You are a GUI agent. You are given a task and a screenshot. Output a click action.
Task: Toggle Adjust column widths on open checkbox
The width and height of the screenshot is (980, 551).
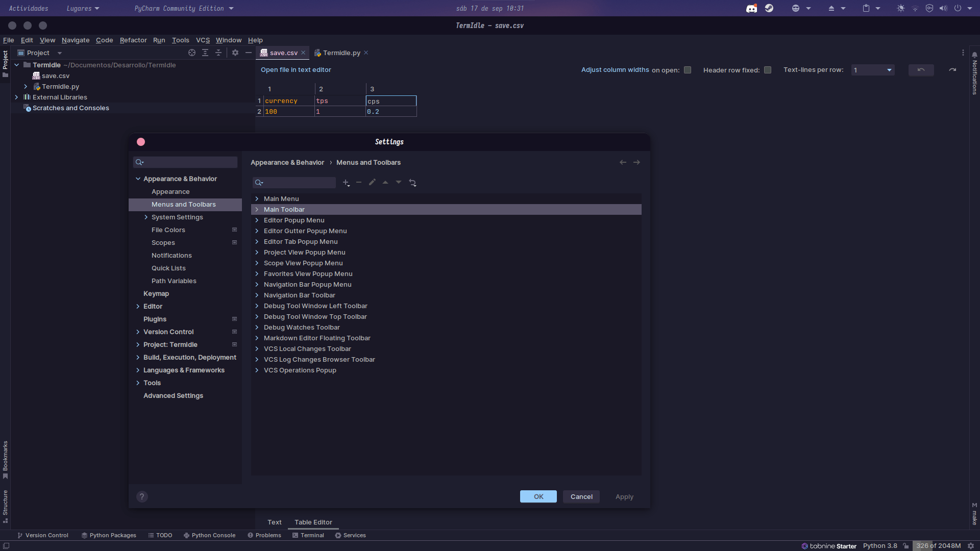(x=687, y=70)
